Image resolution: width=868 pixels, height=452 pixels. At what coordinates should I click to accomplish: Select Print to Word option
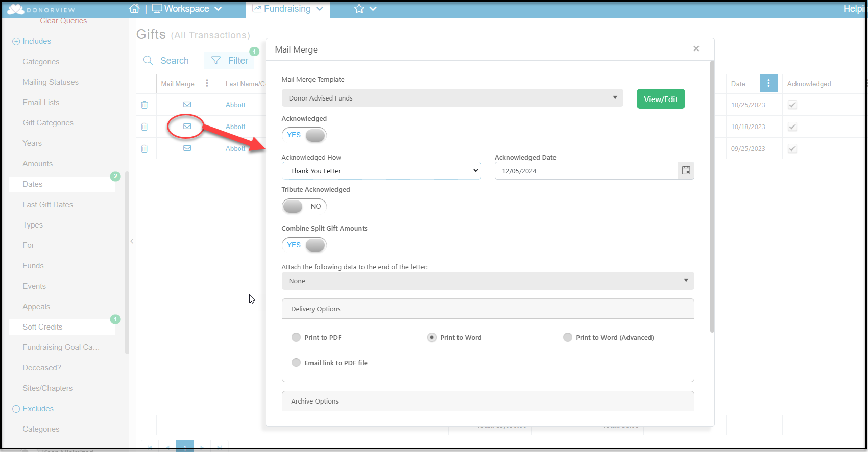click(432, 337)
